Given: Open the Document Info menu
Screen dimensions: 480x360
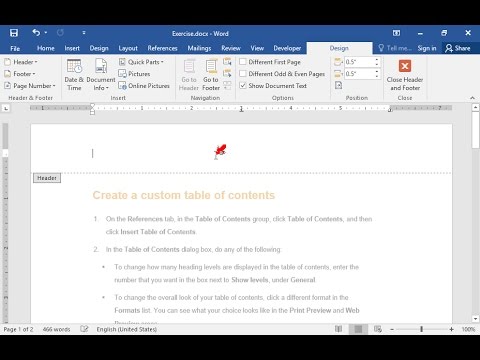Looking at the screenshot, I should click(x=101, y=75).
